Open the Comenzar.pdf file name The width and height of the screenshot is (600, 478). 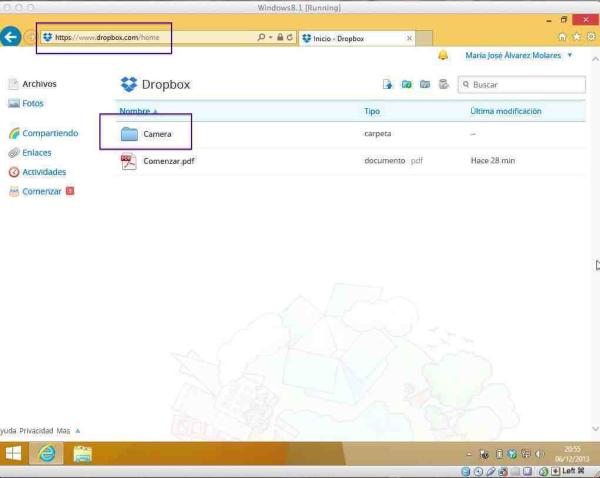tap(169, 161)
